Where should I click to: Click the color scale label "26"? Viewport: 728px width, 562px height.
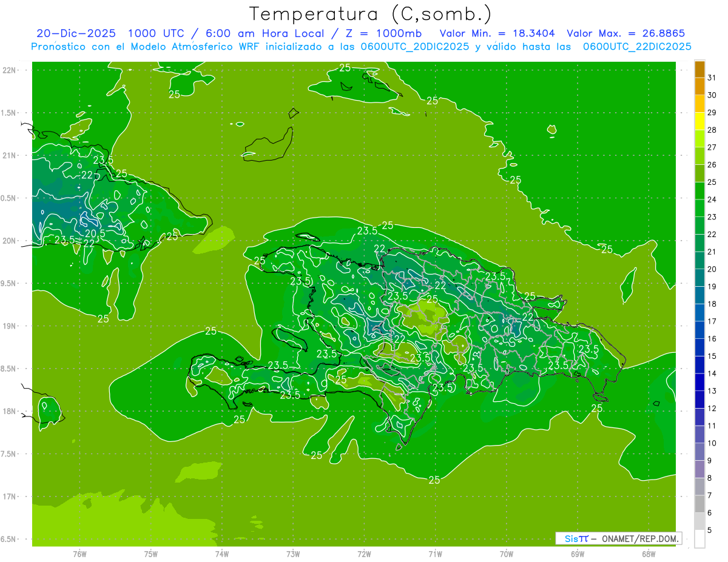pos(712,165)
